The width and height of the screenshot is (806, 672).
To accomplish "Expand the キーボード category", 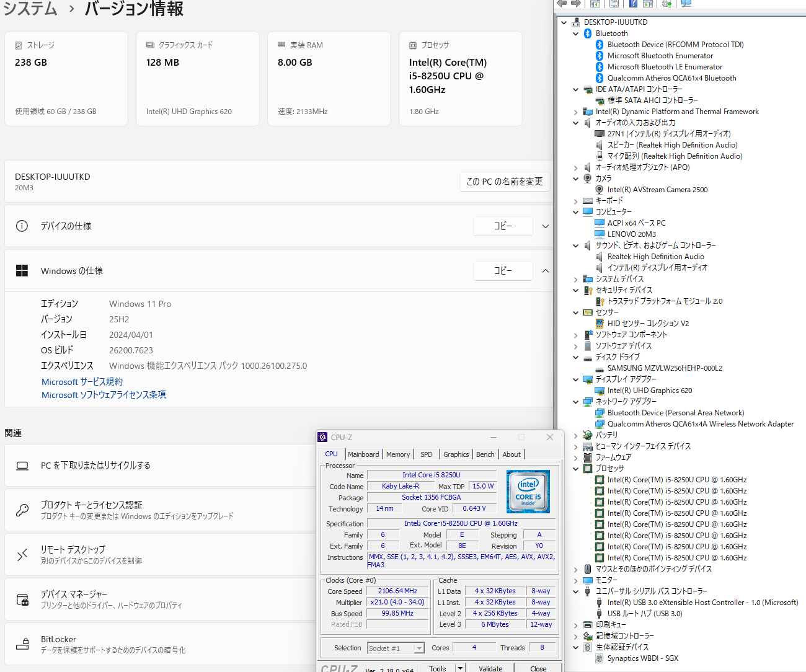I will click(x=576, y=201).
